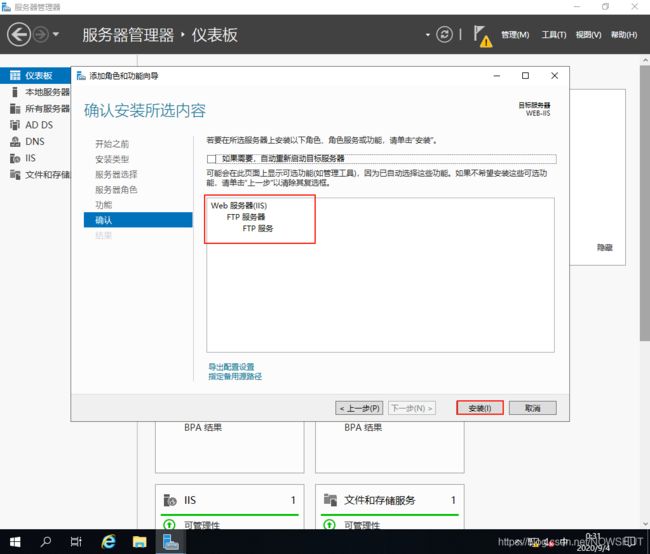Click the AD DS sidebar icon
650x554 pixels.
[15, 125]
